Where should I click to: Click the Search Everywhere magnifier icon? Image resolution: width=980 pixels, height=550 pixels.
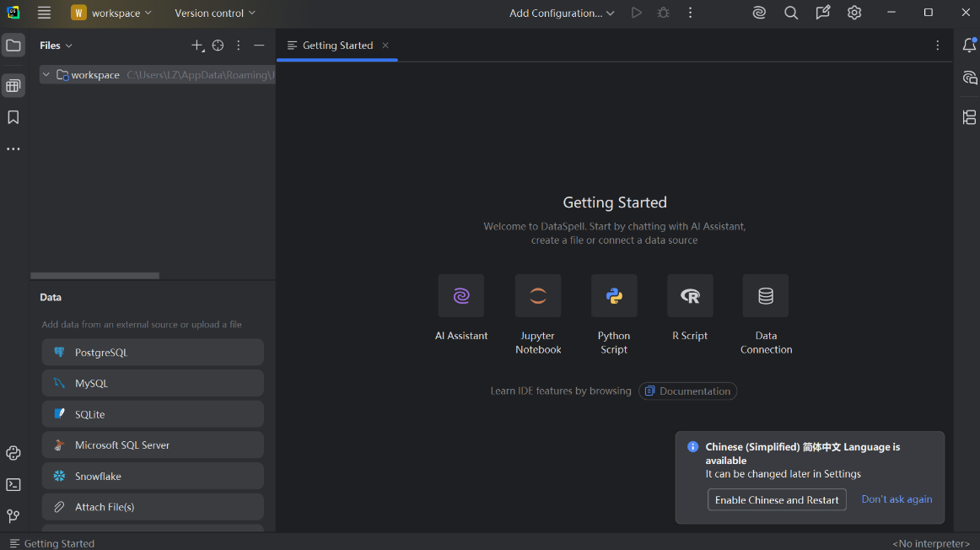coord(790,13)
